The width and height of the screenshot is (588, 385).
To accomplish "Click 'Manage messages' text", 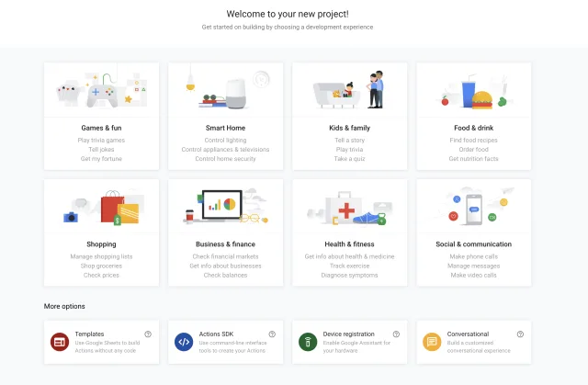I will point(474,266).
